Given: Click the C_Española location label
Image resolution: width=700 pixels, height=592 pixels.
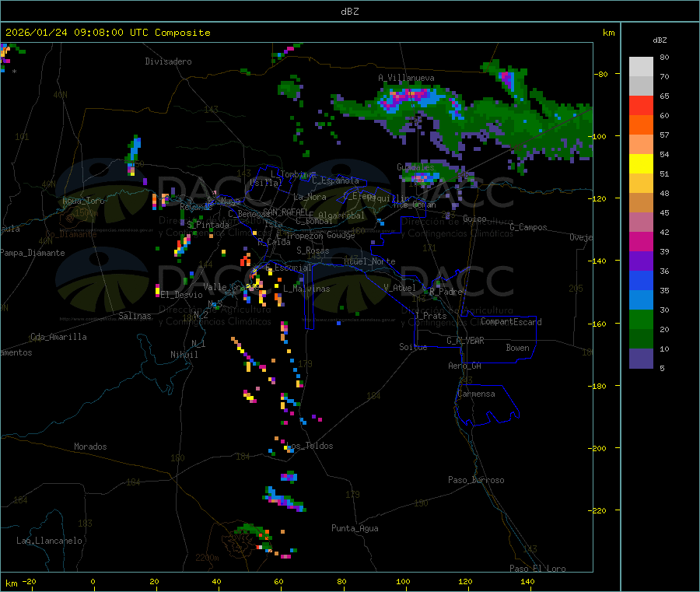Looking at the screenshot, I should click(x=335, y=180).
